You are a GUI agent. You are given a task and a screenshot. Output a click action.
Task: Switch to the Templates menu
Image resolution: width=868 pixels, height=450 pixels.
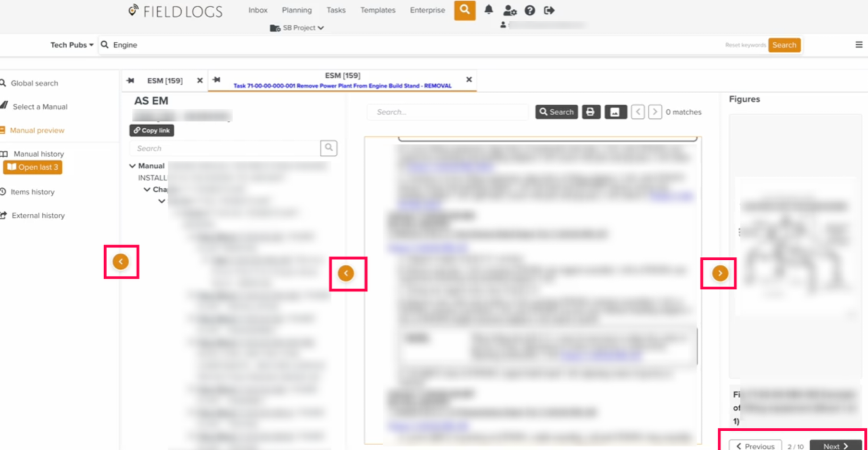click(x=377, y=10)
